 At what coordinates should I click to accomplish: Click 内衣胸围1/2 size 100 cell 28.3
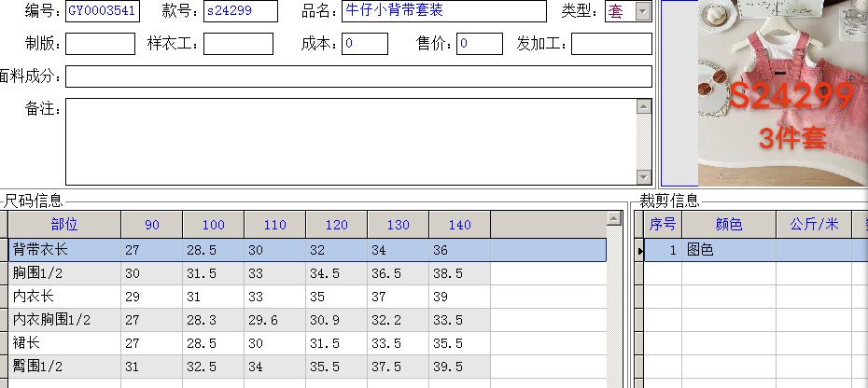213,320
